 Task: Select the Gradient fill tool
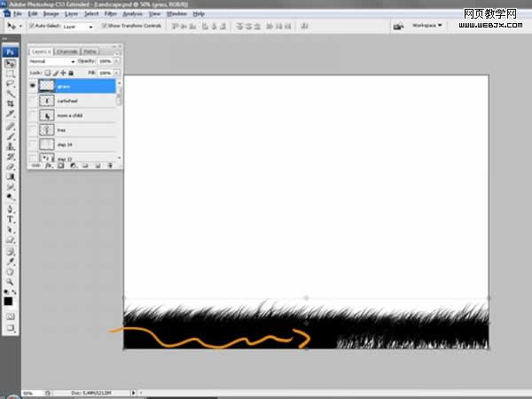(10, 176)
